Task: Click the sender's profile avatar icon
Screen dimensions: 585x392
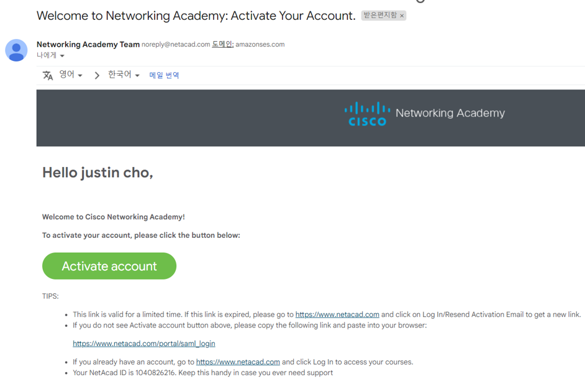Action: [x=16, y=50]
